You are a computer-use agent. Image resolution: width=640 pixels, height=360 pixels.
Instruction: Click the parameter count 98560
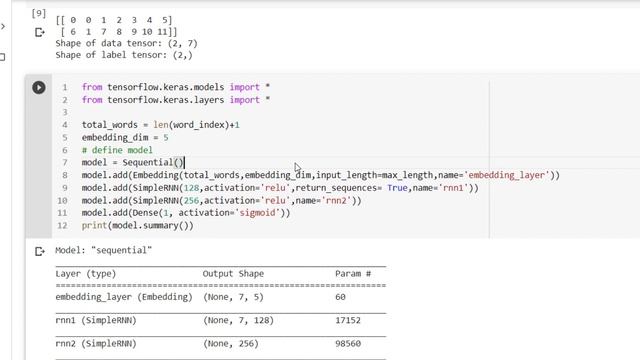(x=348, y=343)
